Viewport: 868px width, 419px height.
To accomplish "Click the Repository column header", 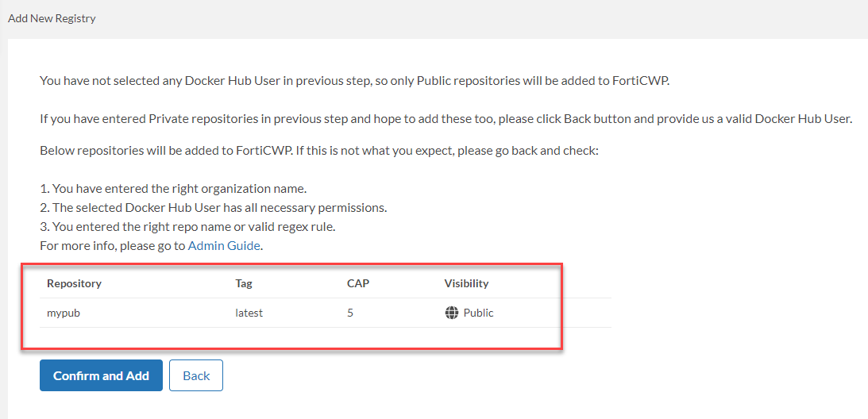I will (74, 283).
